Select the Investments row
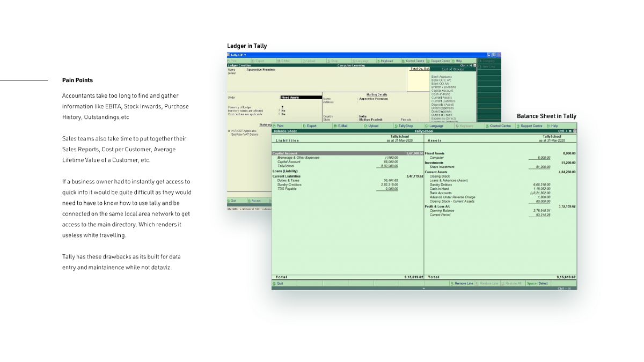The image size is (644, 362). pyautogui.click(x=500, y=162)
